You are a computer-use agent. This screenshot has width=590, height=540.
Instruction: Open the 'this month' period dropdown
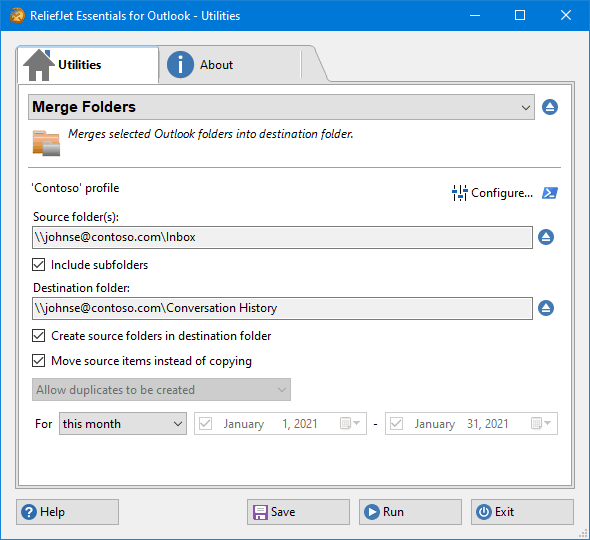tap(123, 424)
